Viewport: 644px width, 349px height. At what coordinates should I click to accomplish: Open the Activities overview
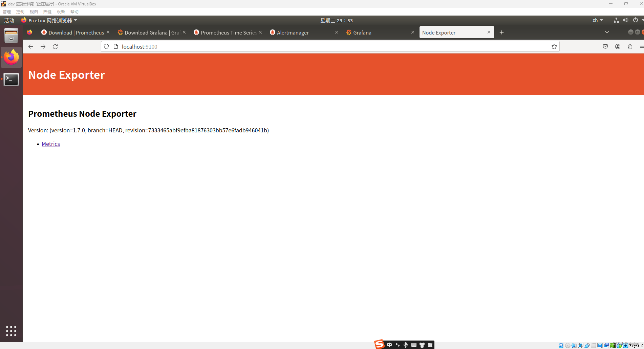[x=9, y=20]
